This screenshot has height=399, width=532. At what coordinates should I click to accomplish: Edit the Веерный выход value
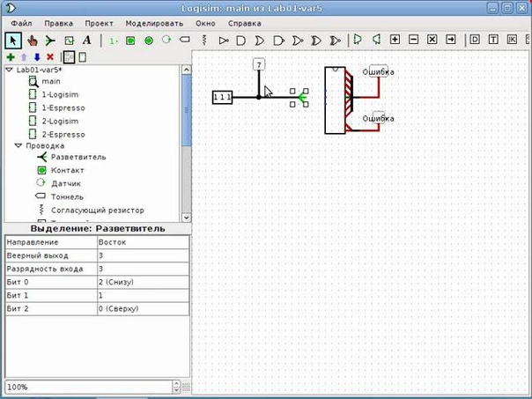(x=144, y=255)
